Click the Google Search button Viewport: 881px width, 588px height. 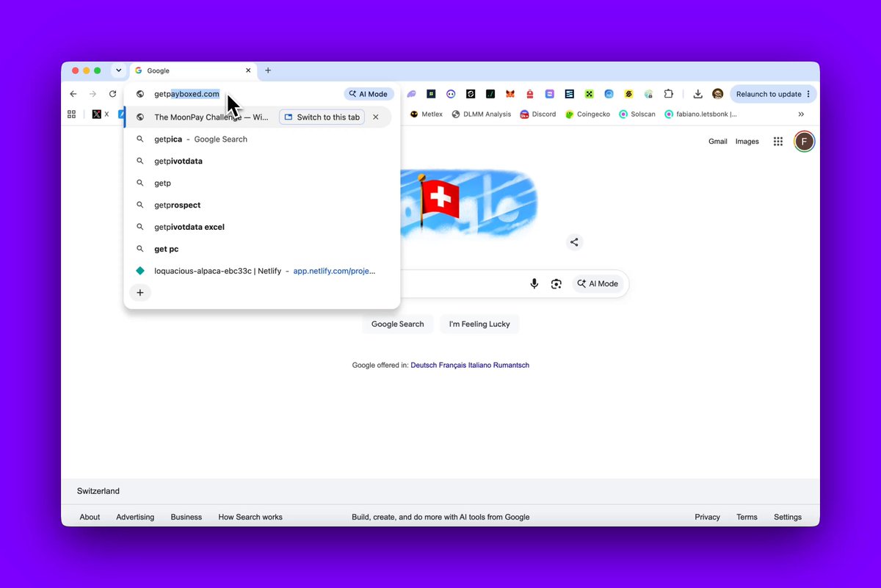click(x=397, y=324)
